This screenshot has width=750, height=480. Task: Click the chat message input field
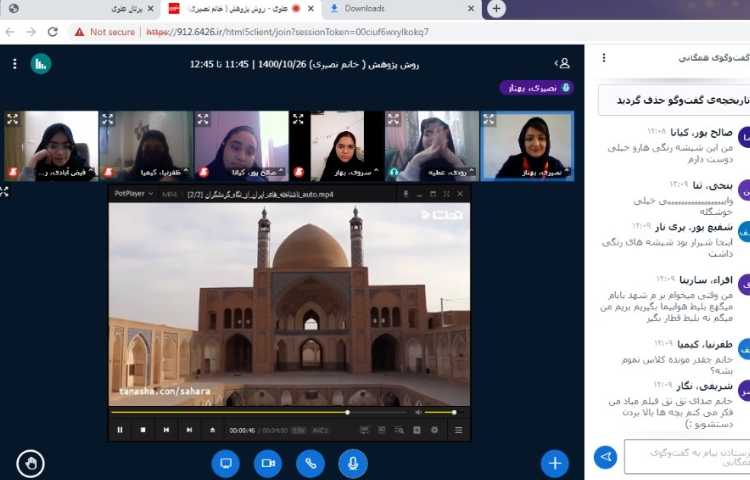687,457
